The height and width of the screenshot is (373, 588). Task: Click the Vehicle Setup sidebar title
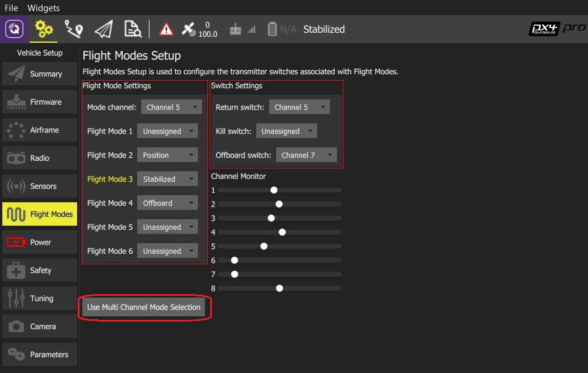pyautogui.click(x=40, y=53)
